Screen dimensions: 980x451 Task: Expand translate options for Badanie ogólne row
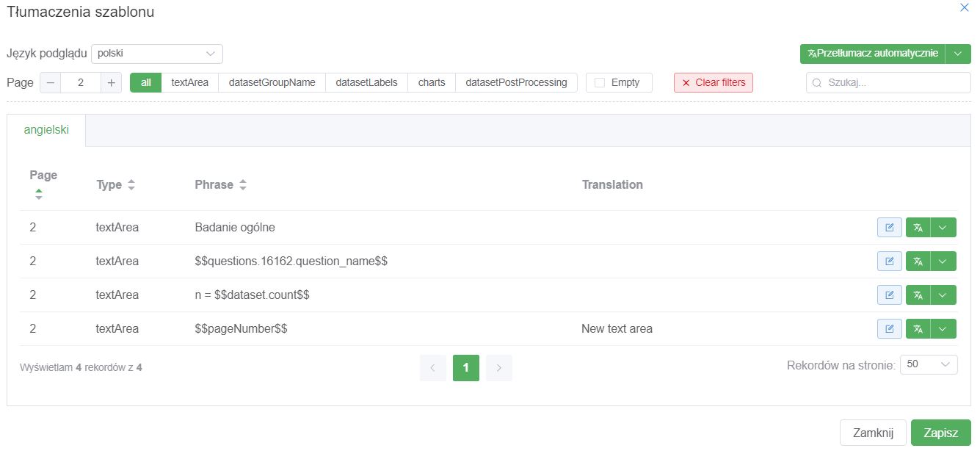[943, 228]
